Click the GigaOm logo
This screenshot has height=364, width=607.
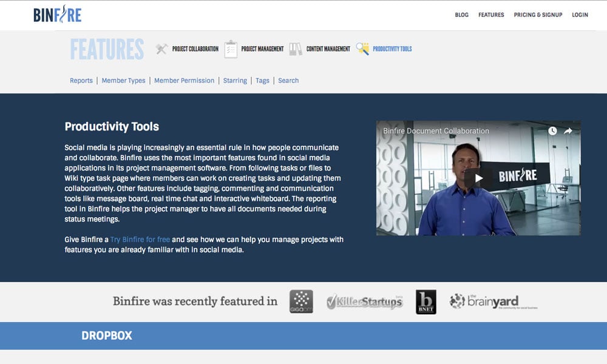pyautogui.click(x=301, y=302)
